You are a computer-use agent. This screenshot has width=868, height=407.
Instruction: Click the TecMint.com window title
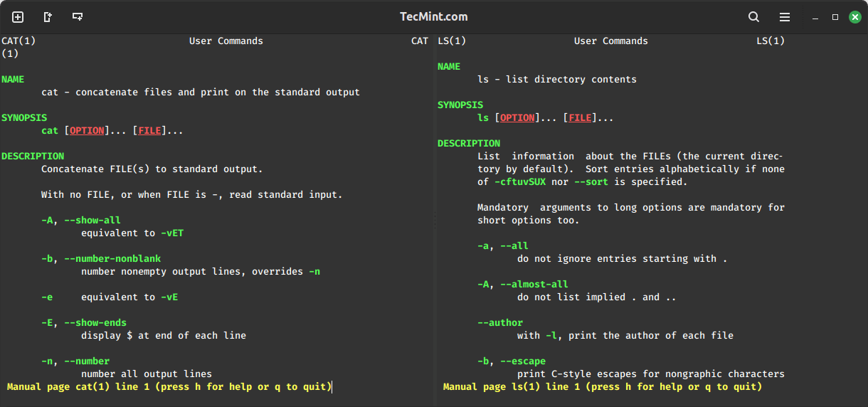point(434,17)
